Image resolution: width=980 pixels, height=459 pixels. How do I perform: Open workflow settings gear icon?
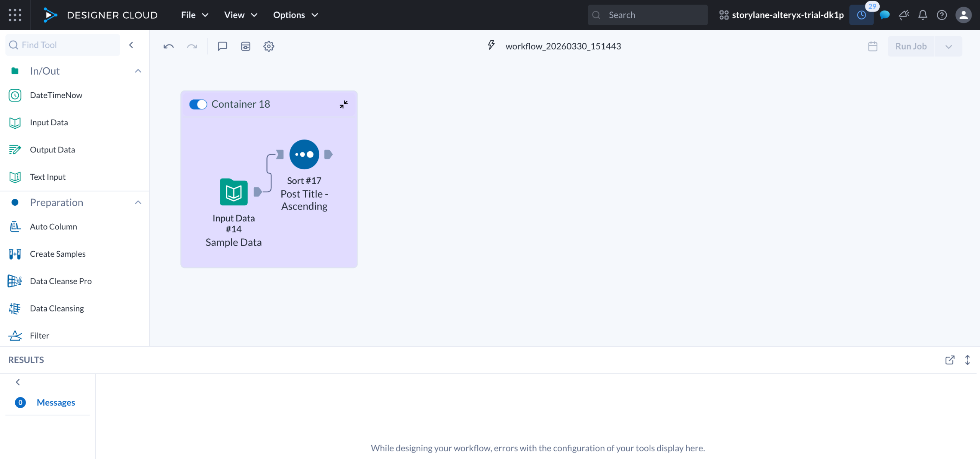click(x=269, y=46)
